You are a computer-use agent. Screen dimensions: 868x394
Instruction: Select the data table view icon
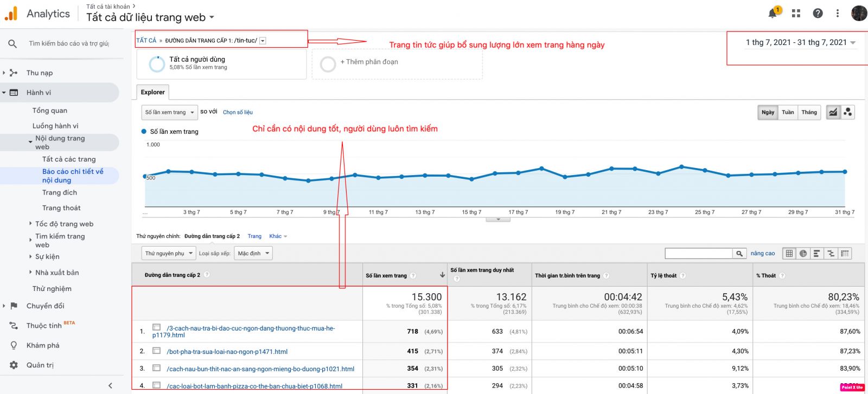(x=789, y=253)
